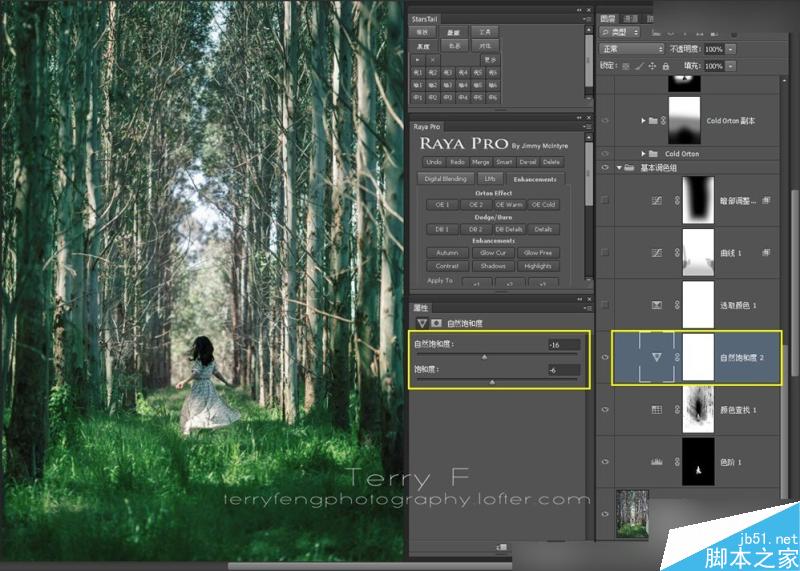Click the vibrance icon in the 属性 panel header
The width and height of the screenshot is (800, 571).
(x=422, y=323)
